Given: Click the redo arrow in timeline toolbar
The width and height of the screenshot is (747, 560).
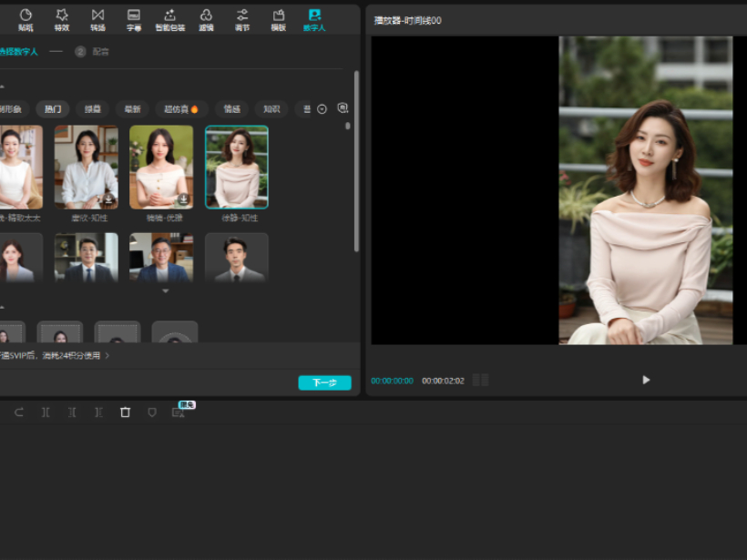Looking at the screenshot, I should [19, 412].
